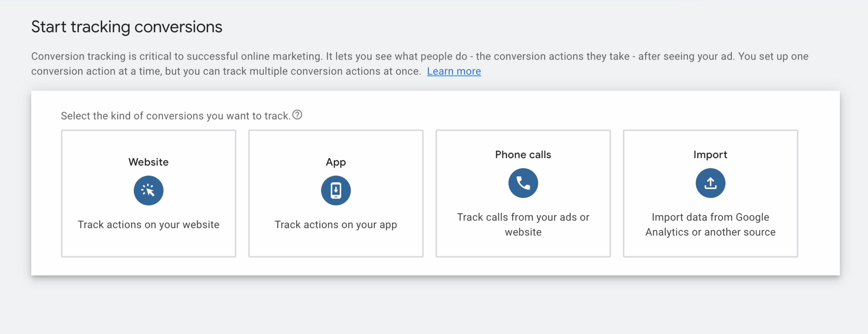
Task: Click 'Import data from Google Analytics' description
Action: [x=710, y=225]
